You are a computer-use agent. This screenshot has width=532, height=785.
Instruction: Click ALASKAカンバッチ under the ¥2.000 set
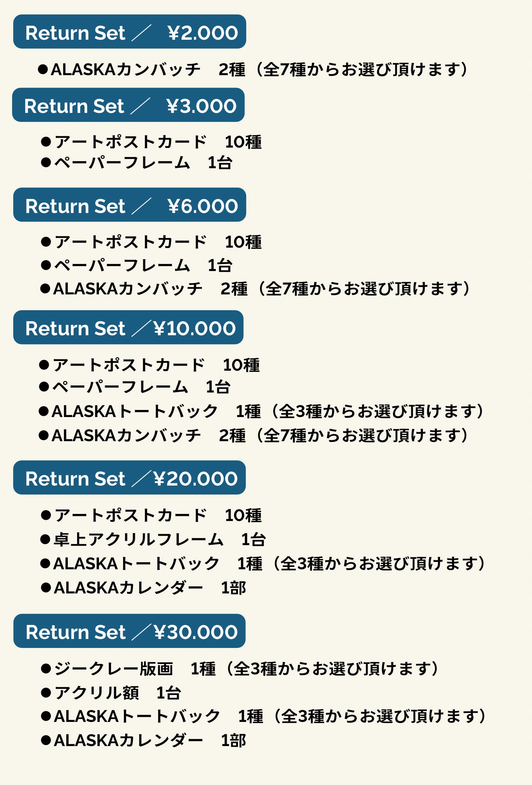[253, 70]
